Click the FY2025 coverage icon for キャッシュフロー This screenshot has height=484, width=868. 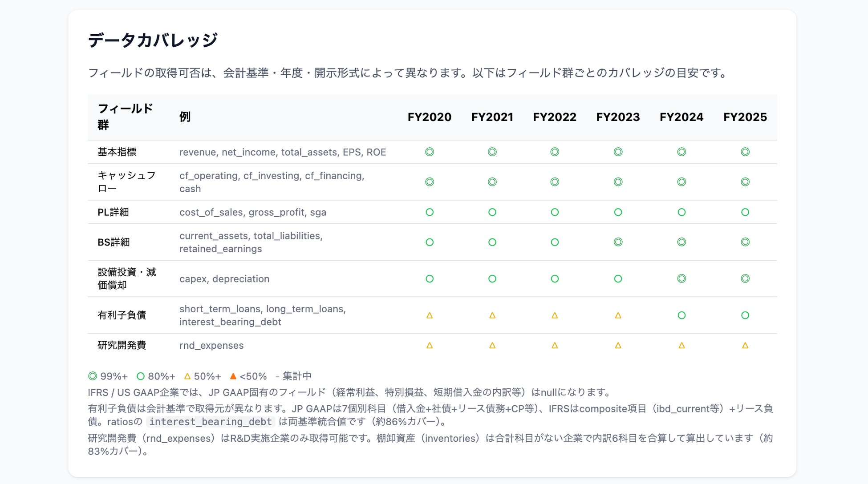point(745,182)
